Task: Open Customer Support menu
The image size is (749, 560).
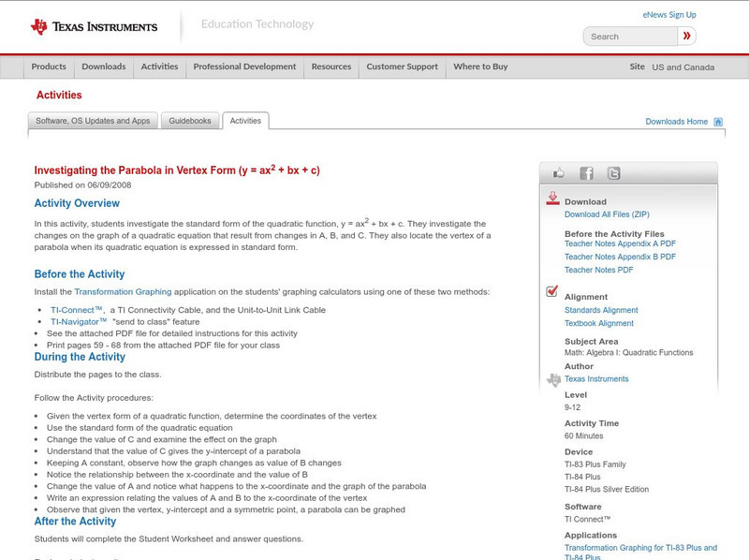Action: 403,66
